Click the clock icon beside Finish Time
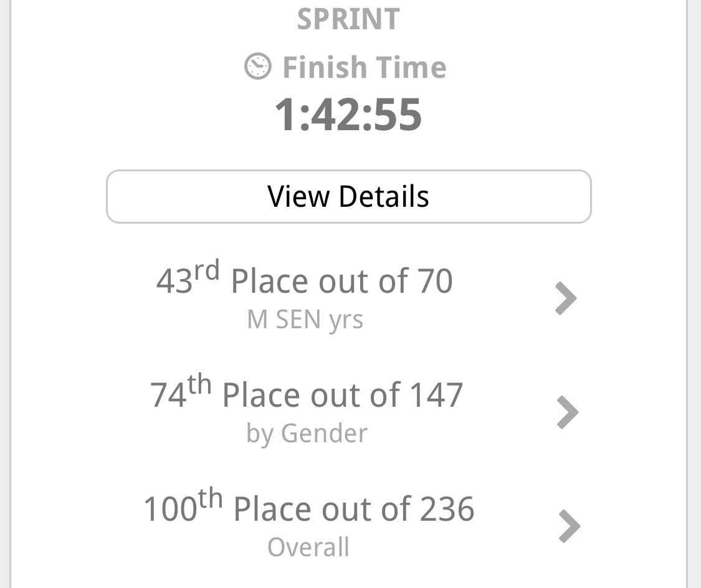The image size is (701, 588). pos(257,67)
